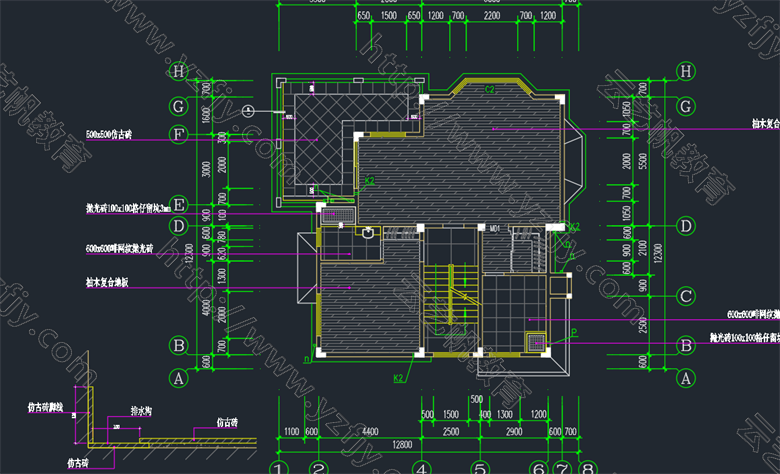The image size is (780, 474).
Task: Select the C2 bay window label
Action: point(490,90)
